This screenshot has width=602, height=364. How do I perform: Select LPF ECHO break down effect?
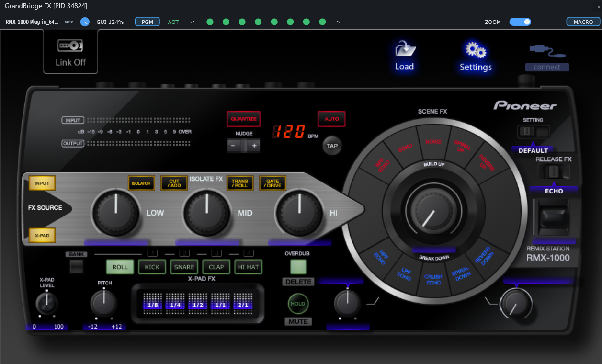tap(405, 275)
